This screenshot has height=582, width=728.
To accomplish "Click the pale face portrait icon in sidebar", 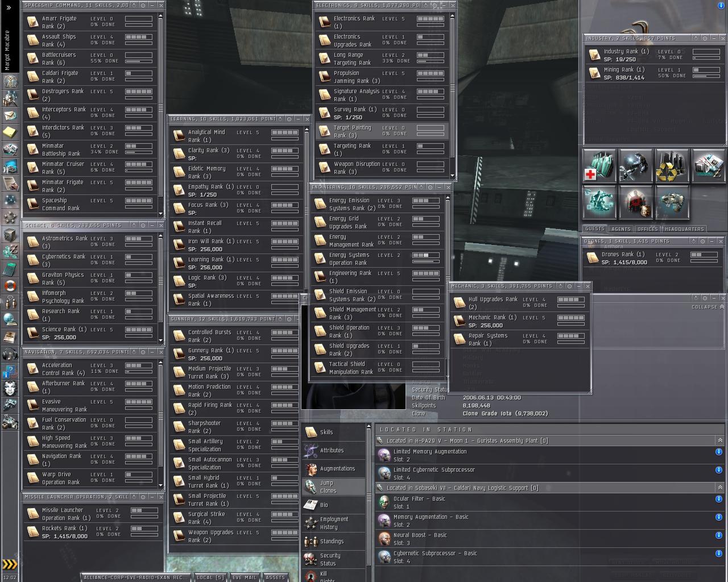I will click(10, 388).
